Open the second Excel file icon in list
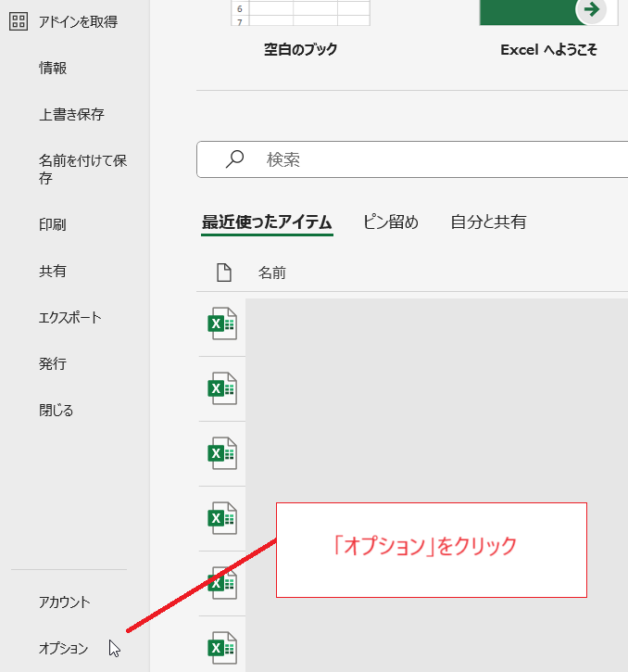Image resolution: width=628 pixels, height=672 pixels. point(222,388)
